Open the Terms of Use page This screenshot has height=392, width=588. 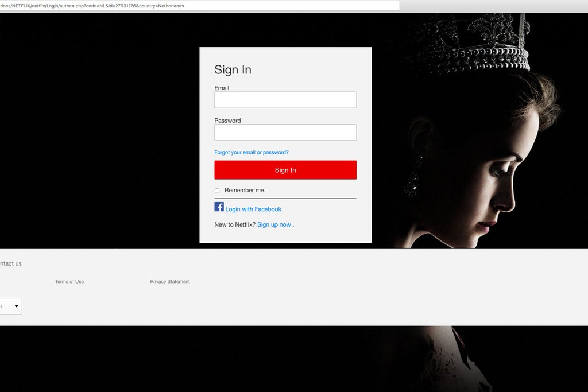69,282
